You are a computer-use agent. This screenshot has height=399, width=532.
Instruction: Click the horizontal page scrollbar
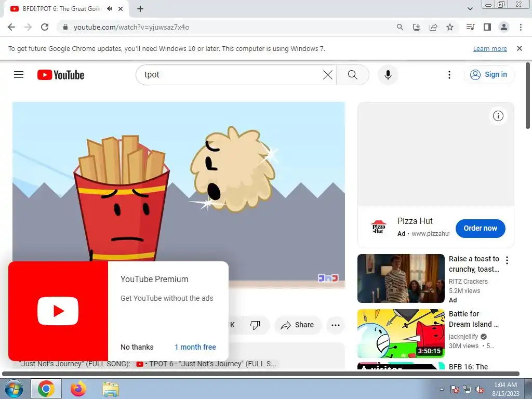click(x=261, y=374)
